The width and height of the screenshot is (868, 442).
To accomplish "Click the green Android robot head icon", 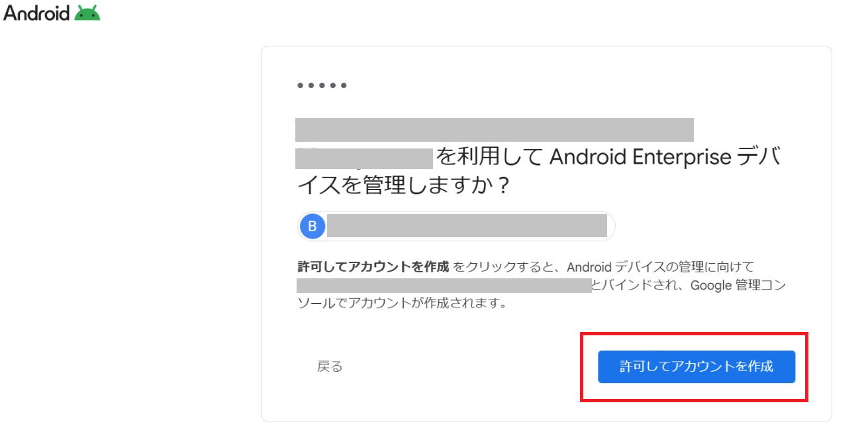I will (87, 13).
